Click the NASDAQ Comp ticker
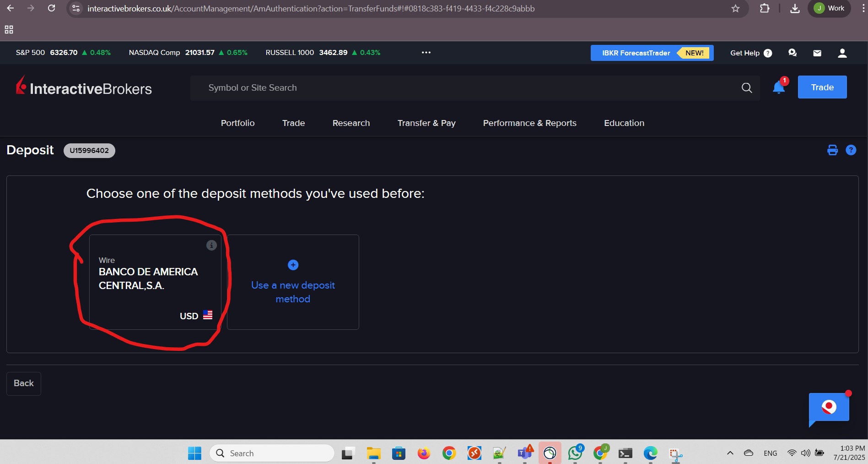This screenshot has width=868, height=464. point(188,53)
